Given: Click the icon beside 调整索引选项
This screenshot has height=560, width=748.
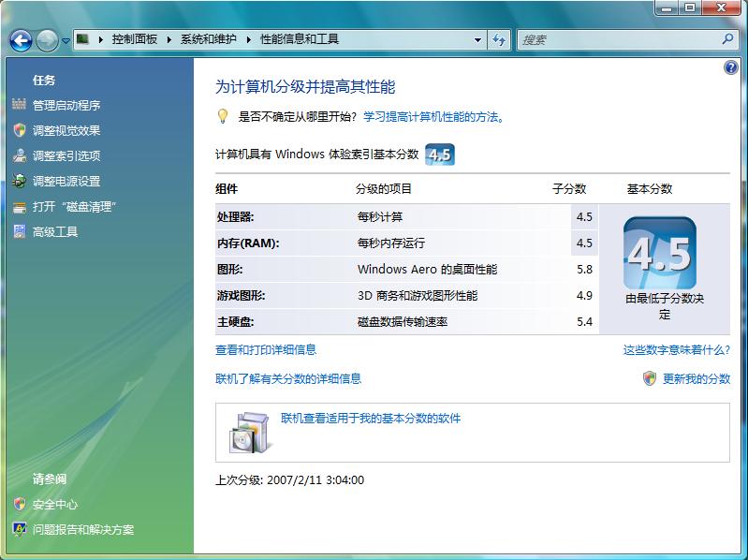Looking at the screenshot, I should (20, 155).
